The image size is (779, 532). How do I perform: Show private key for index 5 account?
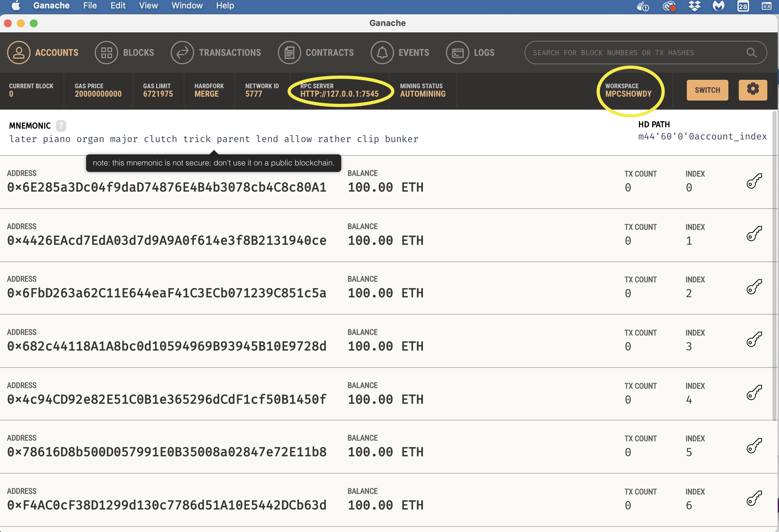point(754,446)
